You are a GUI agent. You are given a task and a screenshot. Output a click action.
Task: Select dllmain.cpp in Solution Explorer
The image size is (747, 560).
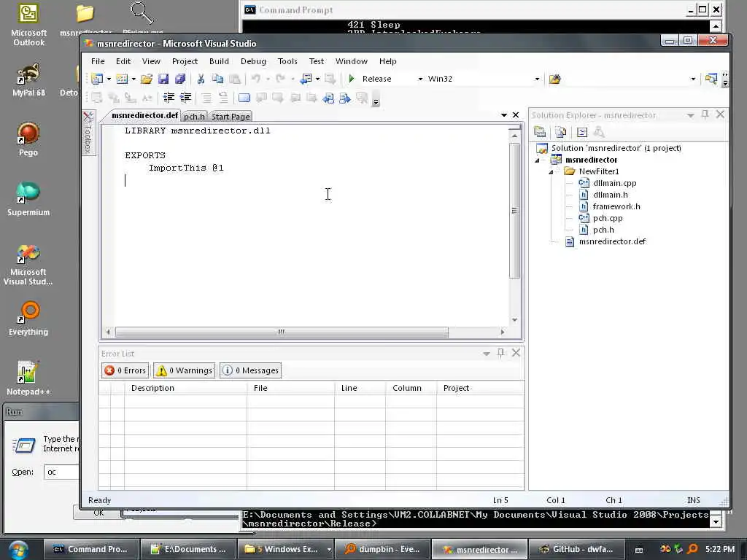pos(614,183)
